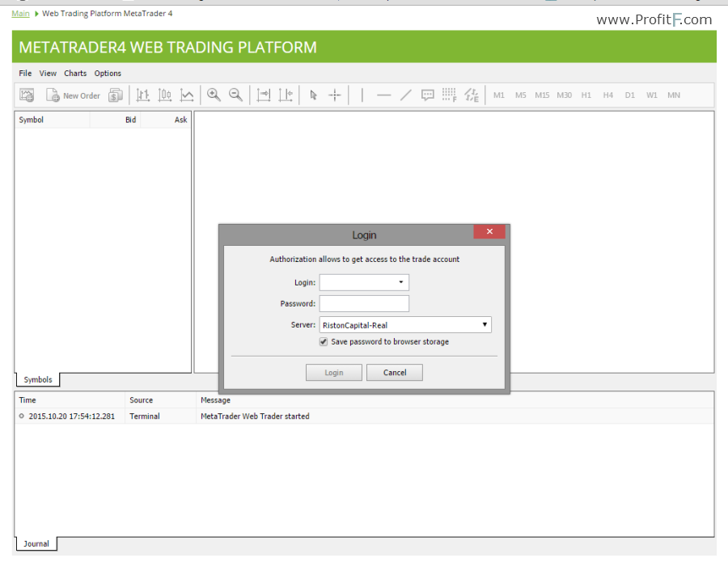Screen dimensions: 728x562
Task: Close the Login dialog with X
Action: coord(489,231)
